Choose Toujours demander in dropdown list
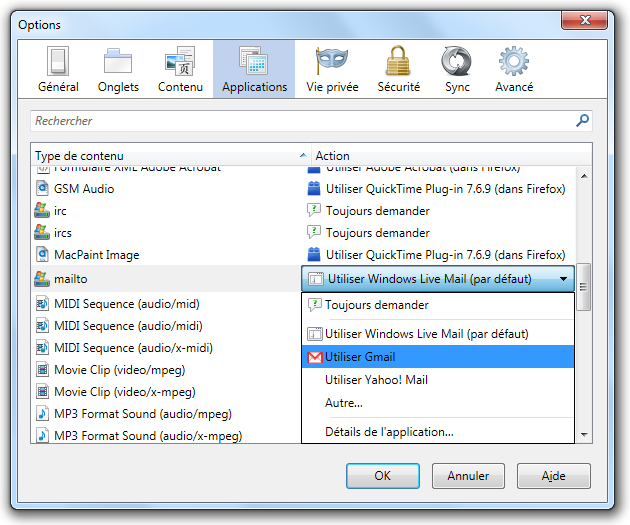 coord(438,305)
